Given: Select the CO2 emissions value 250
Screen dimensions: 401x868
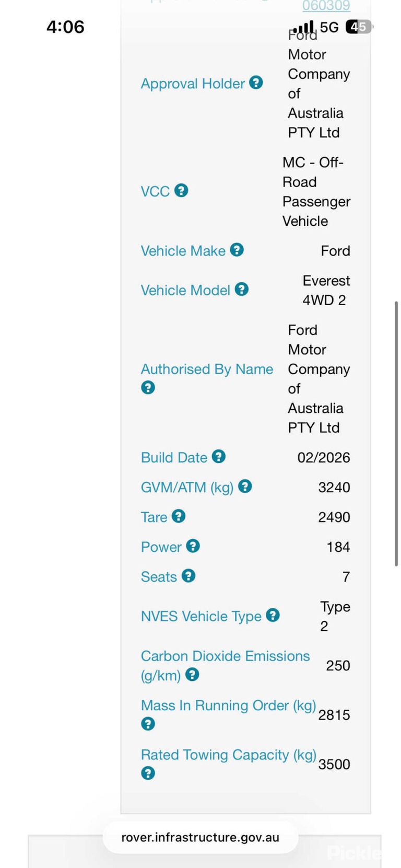Looking at the screenshot, I should tap(338, 666).
